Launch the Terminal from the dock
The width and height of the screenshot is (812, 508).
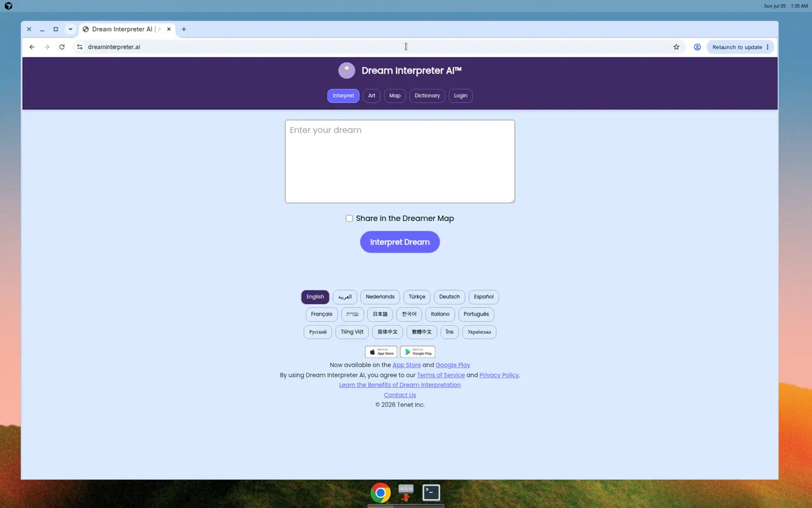(x=431, y=492)
